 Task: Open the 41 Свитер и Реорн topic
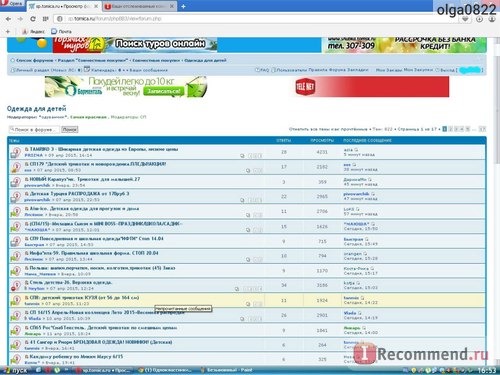click(x=101, y=342)
